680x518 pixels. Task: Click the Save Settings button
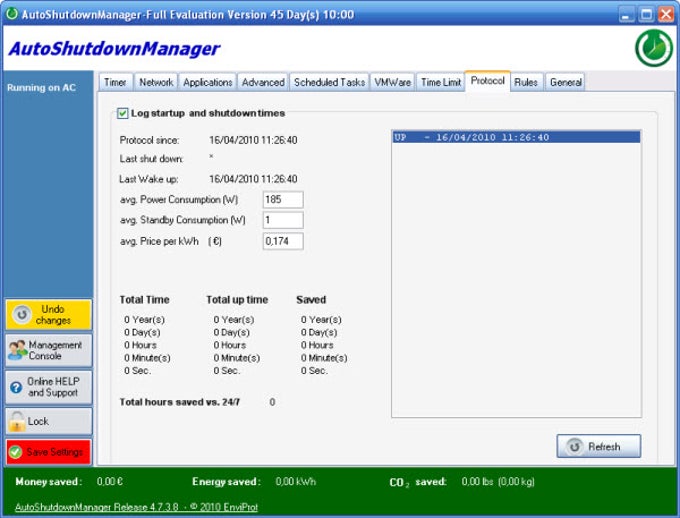[49, 452]
